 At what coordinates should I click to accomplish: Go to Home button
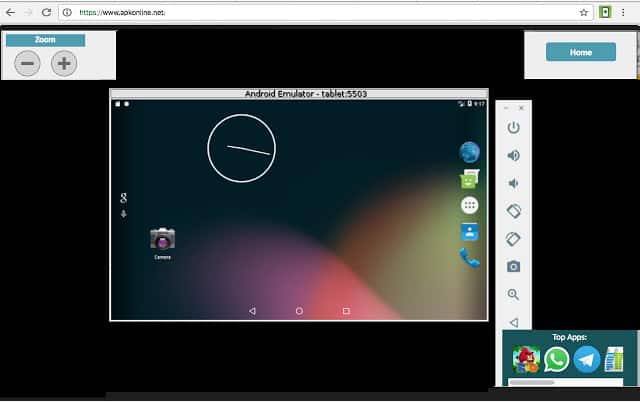(x=581, y=52)
